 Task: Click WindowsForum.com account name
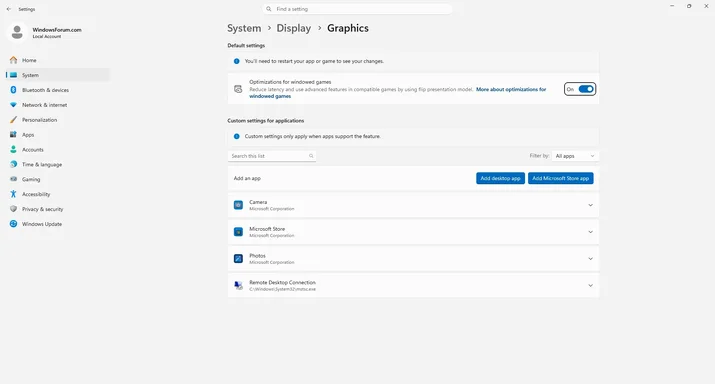point(57,30)
